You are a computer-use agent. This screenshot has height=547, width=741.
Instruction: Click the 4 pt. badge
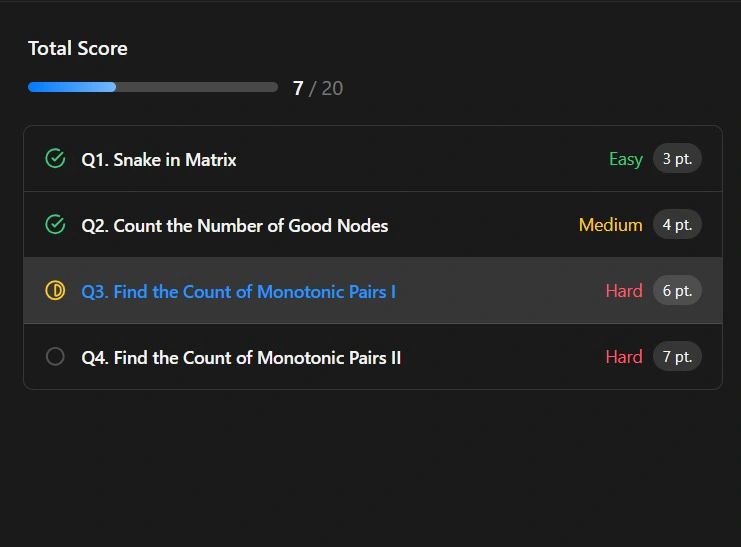[677, 225]
